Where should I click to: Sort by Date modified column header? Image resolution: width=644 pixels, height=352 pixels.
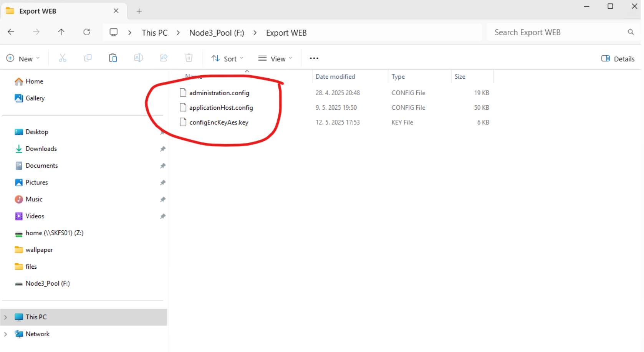pos(335,77)
